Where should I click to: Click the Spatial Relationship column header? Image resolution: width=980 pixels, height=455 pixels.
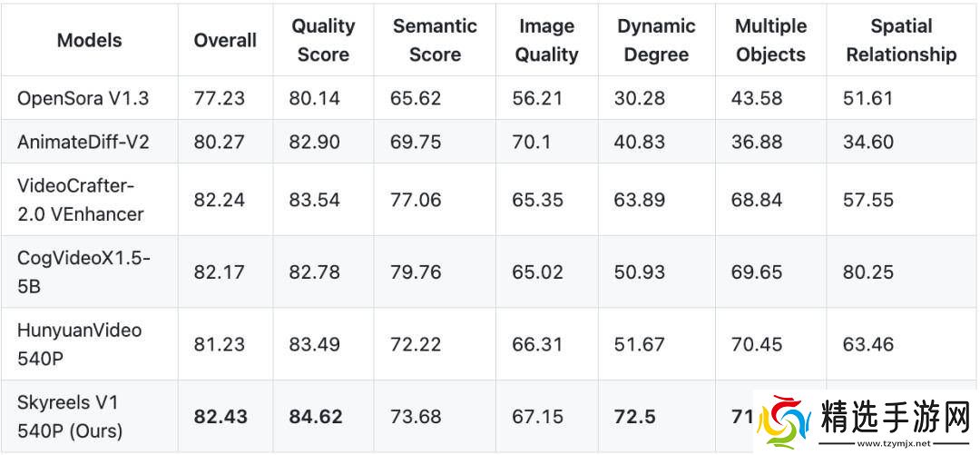(901, 40)
